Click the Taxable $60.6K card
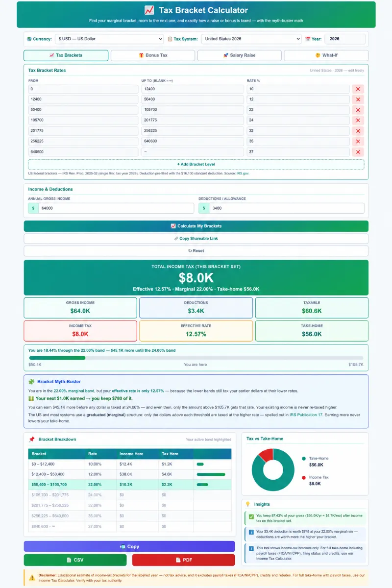Screen dimensions: 392x588 tap(312, 308)
